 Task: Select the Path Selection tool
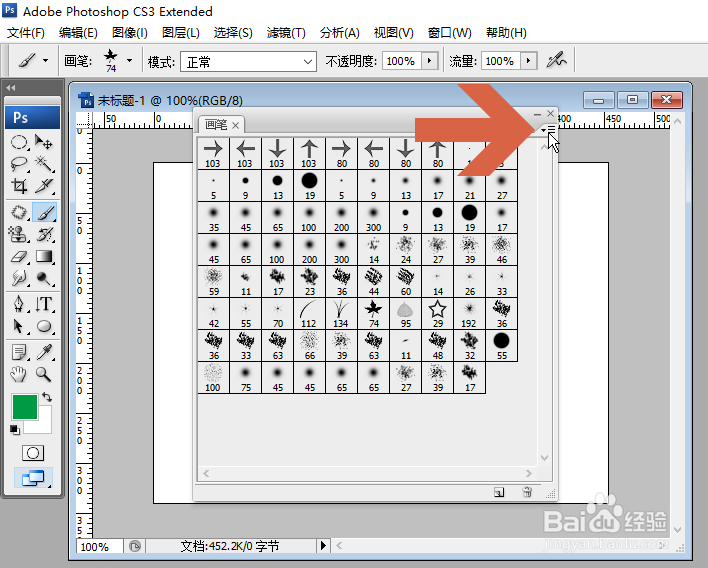pyautogui.click(x=19, y=326)
